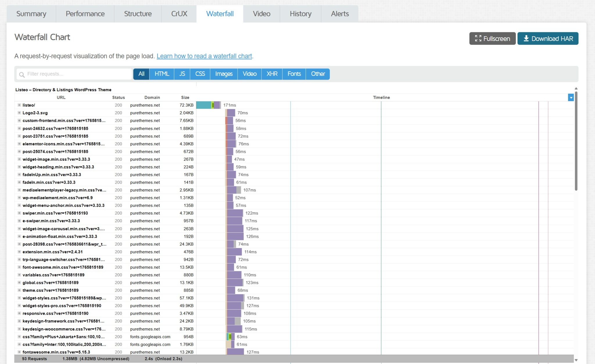Screen dimensions: 595x364
Task: Click the Size column header
Action: (185, 98)
